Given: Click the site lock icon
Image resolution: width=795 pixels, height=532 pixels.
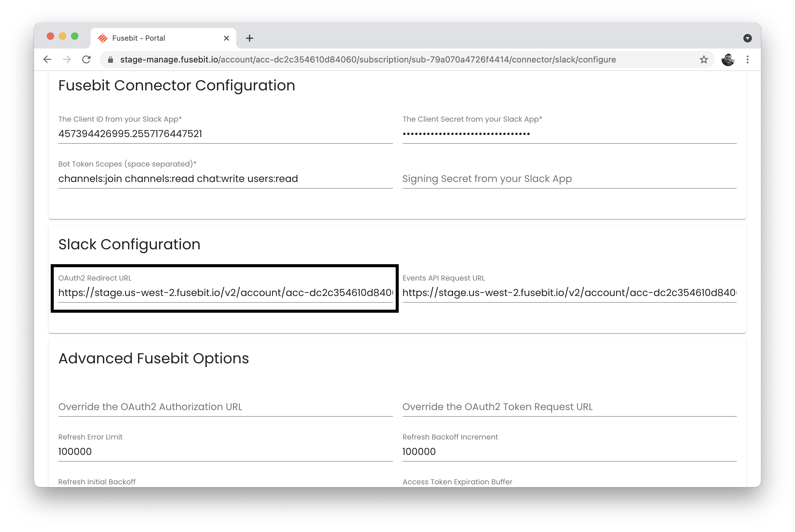Looking at the screenshot, I should tap(110, 60).
